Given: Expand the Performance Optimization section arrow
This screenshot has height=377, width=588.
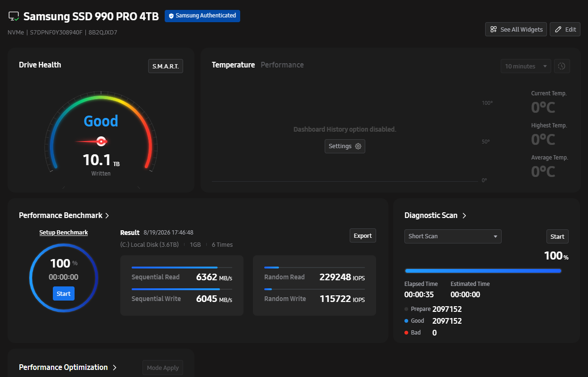Looking at the screenshot, I should pos(115,368).
